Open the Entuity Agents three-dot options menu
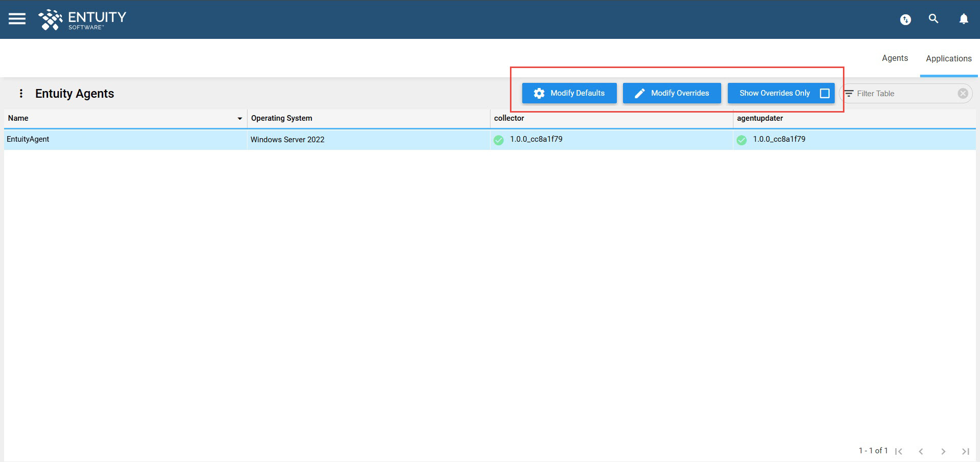This screenshot has height=462, width=980. tap(21, 93)
